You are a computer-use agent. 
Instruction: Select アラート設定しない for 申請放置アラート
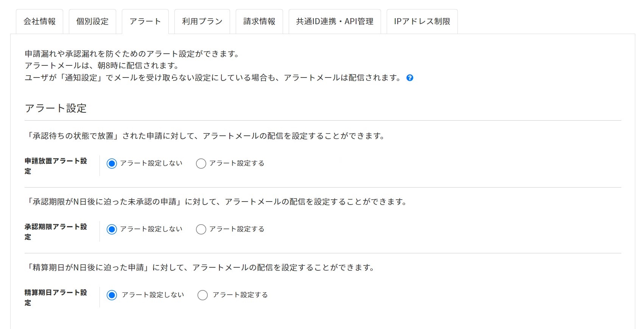pyautogui.click(x=112, y=163)
